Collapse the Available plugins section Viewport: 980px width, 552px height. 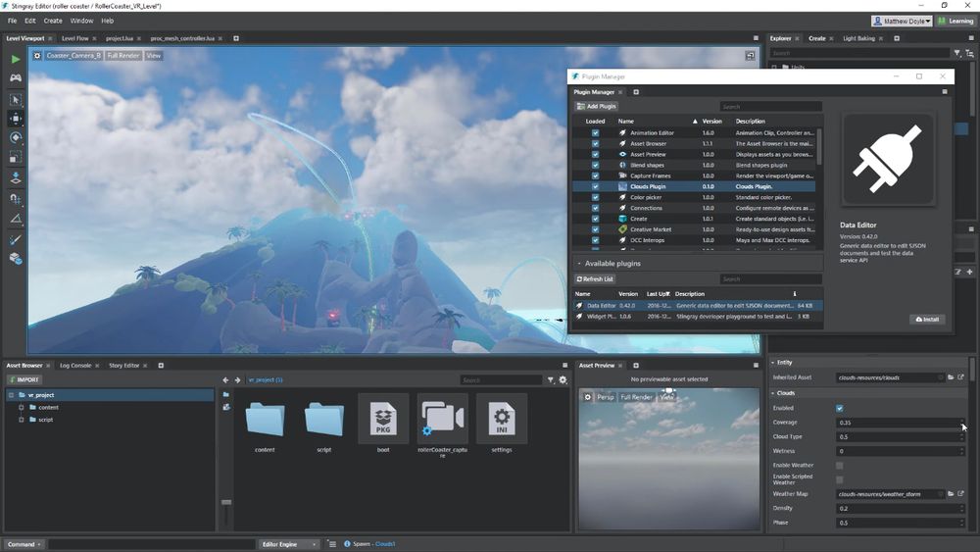(578, 264)
